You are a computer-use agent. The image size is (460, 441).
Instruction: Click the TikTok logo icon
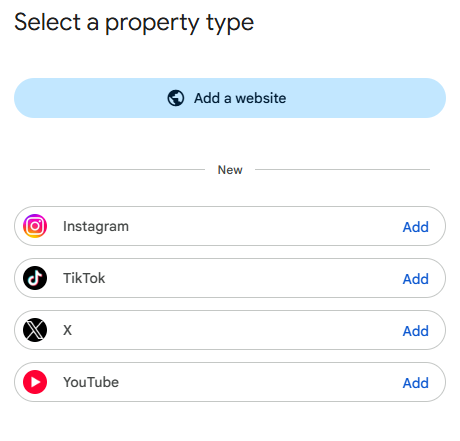35,278
